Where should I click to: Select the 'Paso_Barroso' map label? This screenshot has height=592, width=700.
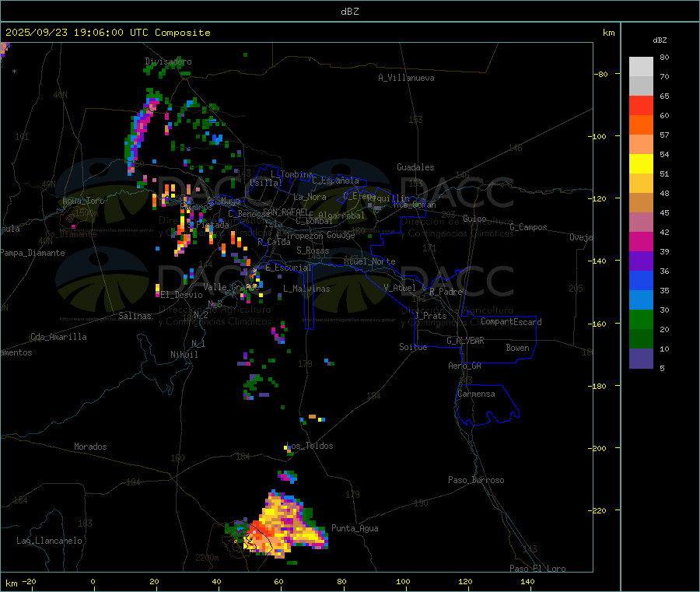click(x=476, y=480)
